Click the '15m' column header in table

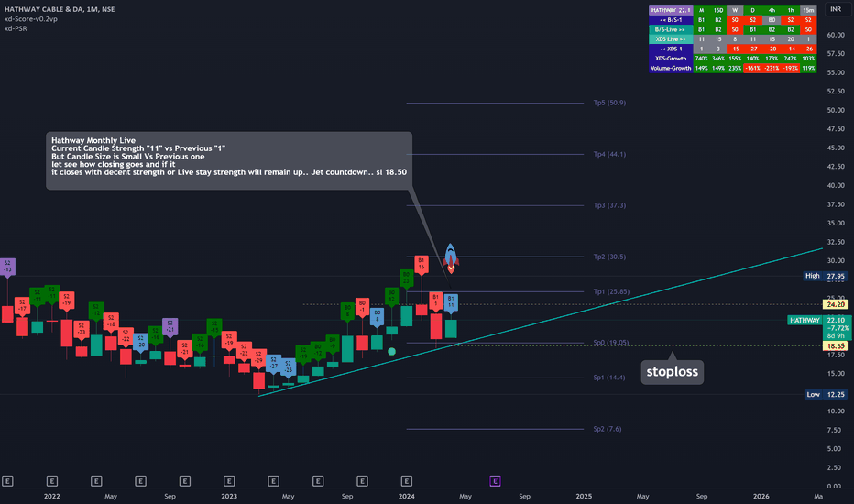pos(808,10)
